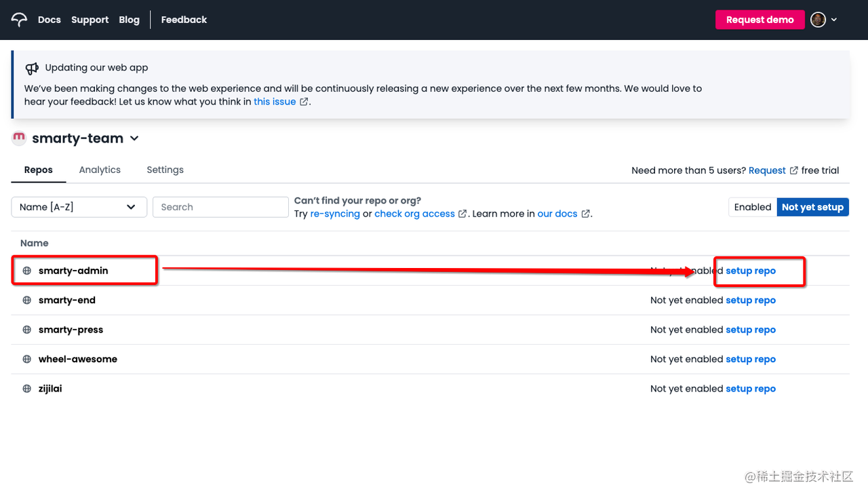Open Docs in the top navigation
The height and width of the screenshot is (498, 868).
[x=50, y=20]
